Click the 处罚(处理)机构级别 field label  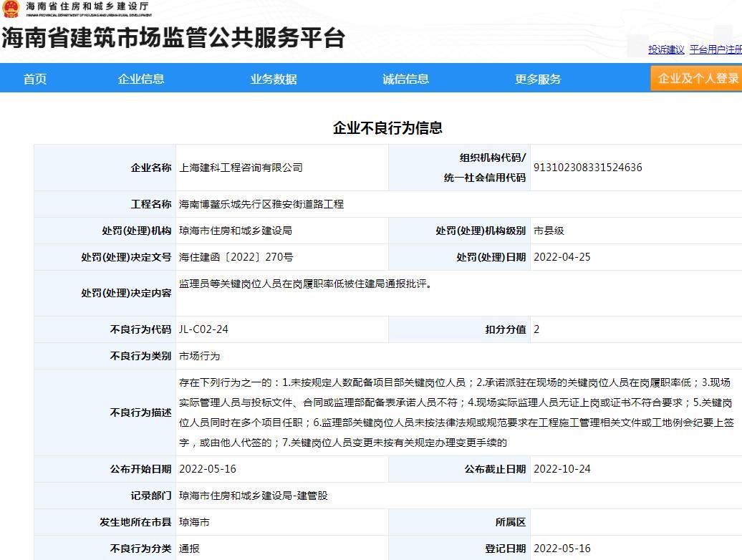point(481,231)
